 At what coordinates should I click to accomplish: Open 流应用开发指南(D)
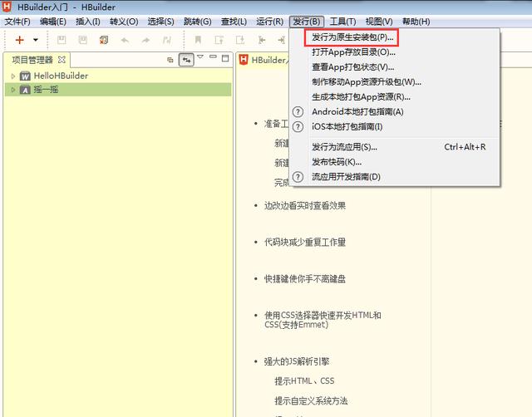tap(395, 177)
